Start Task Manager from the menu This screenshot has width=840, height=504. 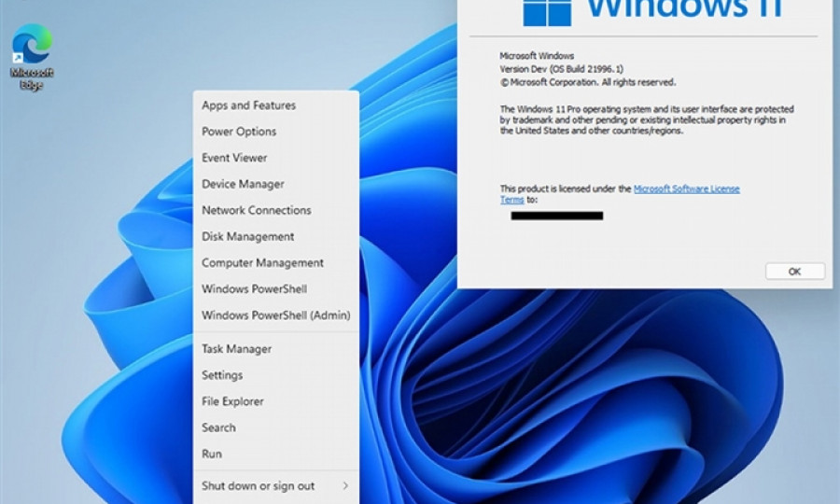[236, 349]
